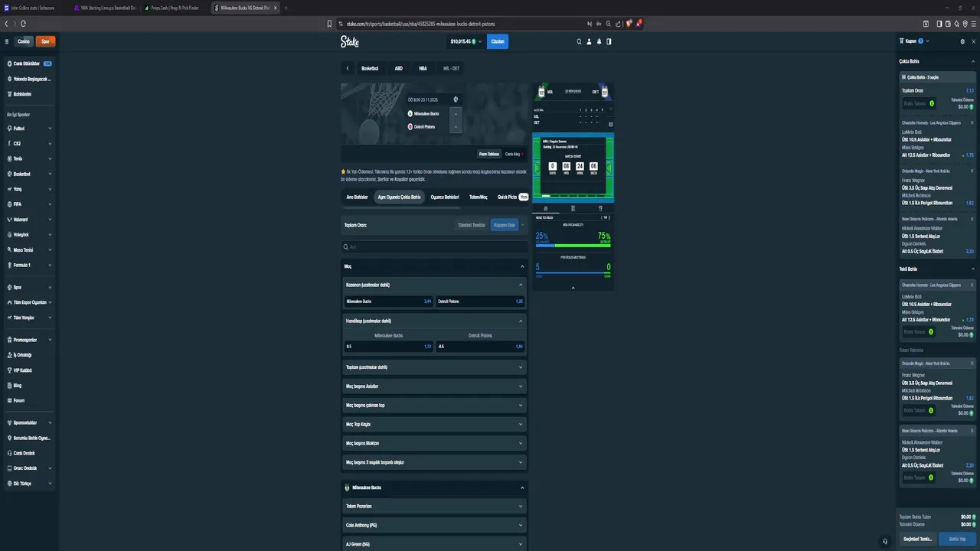Open the Ana Bahisler tab
980x551 pixels.
coord(357,197)
